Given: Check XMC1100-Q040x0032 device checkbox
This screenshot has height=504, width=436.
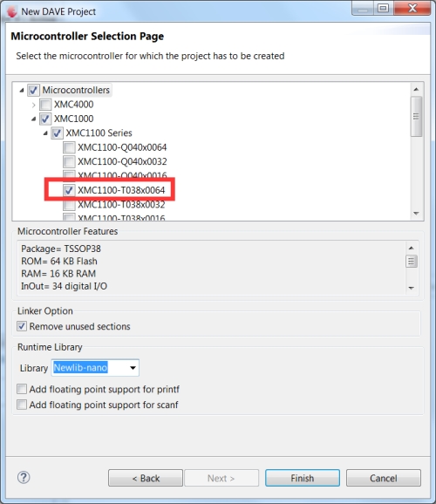Looking at the screenshot, I should coord(69,161).
